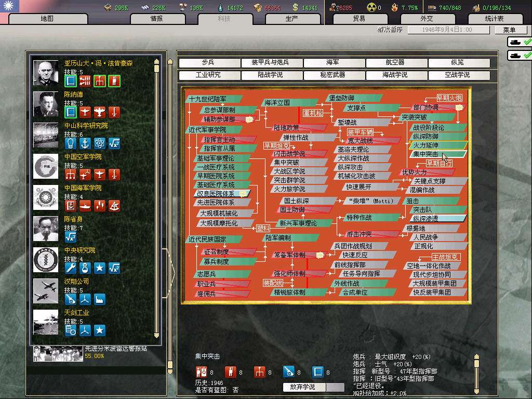
Task: Open the 生产 production tab
Action: tap(292, 19)
